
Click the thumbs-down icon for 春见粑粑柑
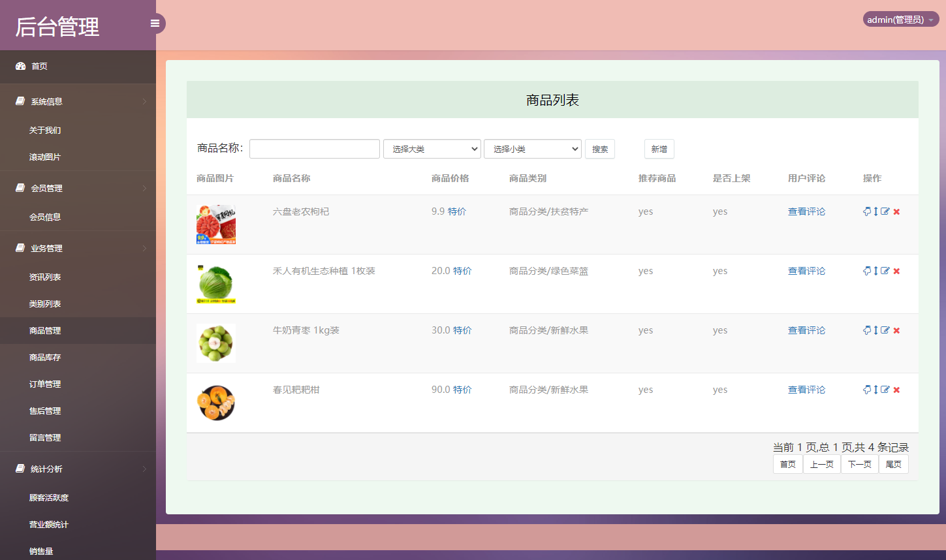coord(867,389)
